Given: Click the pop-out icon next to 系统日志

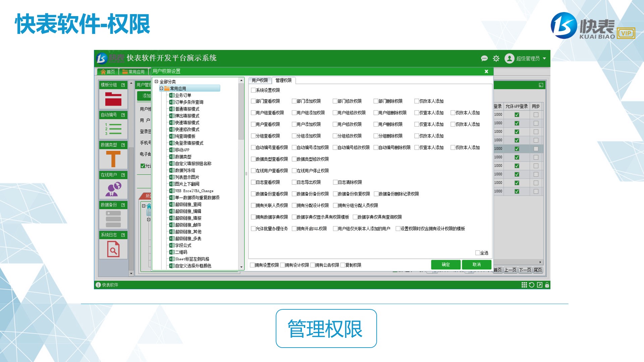Looking at the screenshot, I should 123,235.
